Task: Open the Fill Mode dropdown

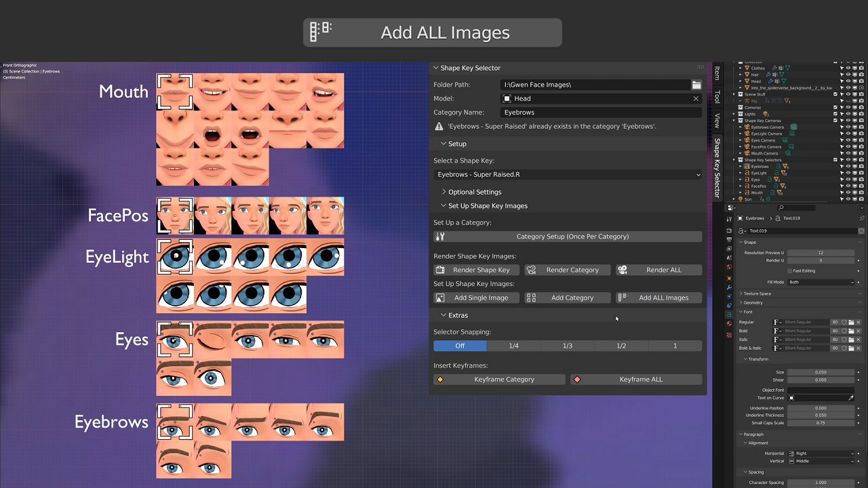Action: [821, 282]
